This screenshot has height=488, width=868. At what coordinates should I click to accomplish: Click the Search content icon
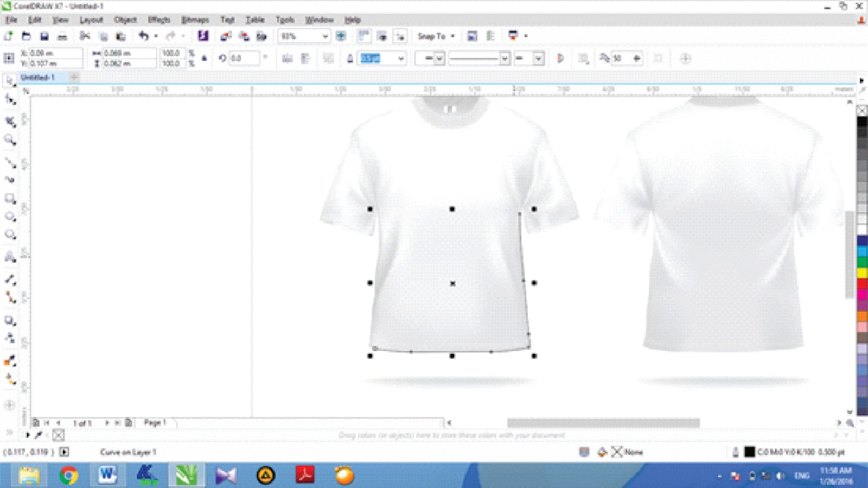[x=203, y=36]
